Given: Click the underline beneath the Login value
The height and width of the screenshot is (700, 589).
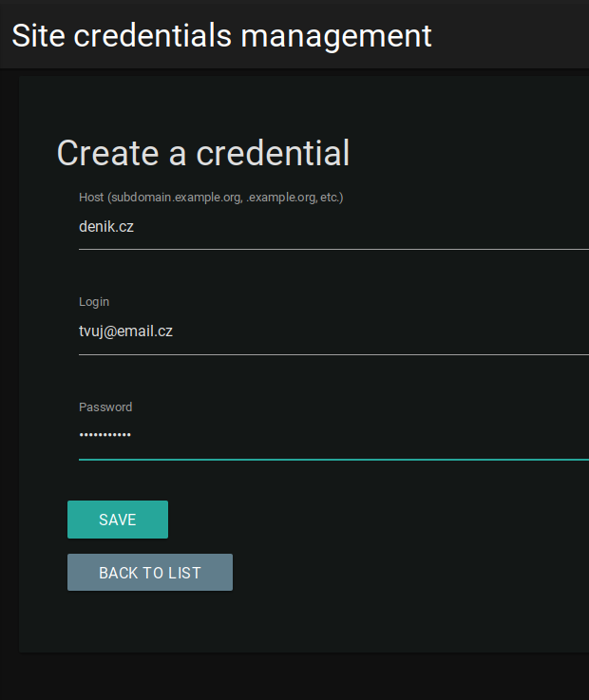Looking at the screenshot, I should tap(332, 354).
